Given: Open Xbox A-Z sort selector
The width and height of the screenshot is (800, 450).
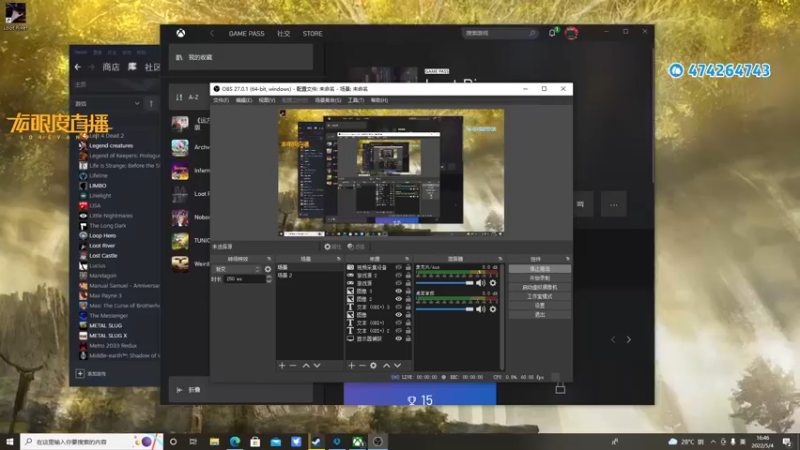Looking at the screenshot, I should (188, 97).
